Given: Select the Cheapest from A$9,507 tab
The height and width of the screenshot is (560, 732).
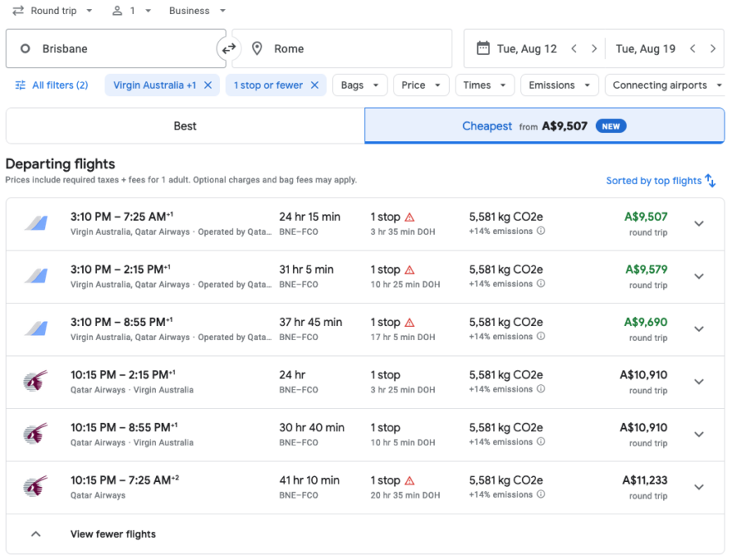Looking at the screenshot, I should point(544,126).
